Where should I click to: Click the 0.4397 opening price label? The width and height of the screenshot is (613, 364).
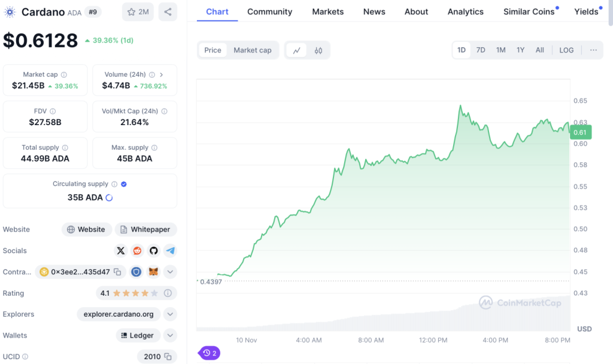pyautogui.click(x=211, y=282)
